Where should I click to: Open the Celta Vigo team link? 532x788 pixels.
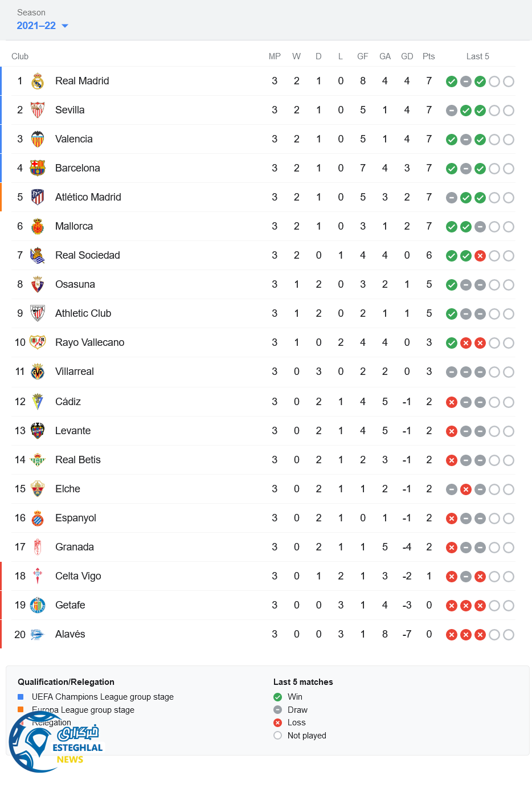(78, 576)
